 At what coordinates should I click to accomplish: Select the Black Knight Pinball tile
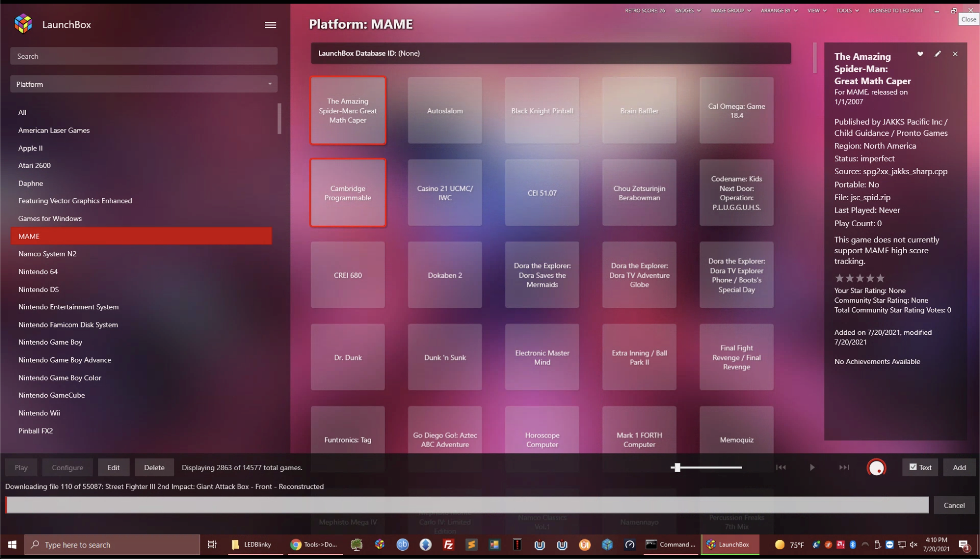coord(542,111)
